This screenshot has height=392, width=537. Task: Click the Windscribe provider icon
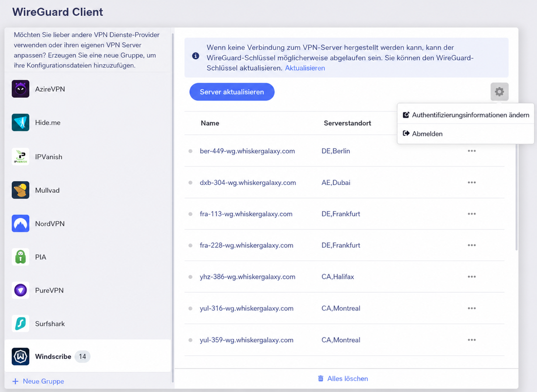point(20,356)
